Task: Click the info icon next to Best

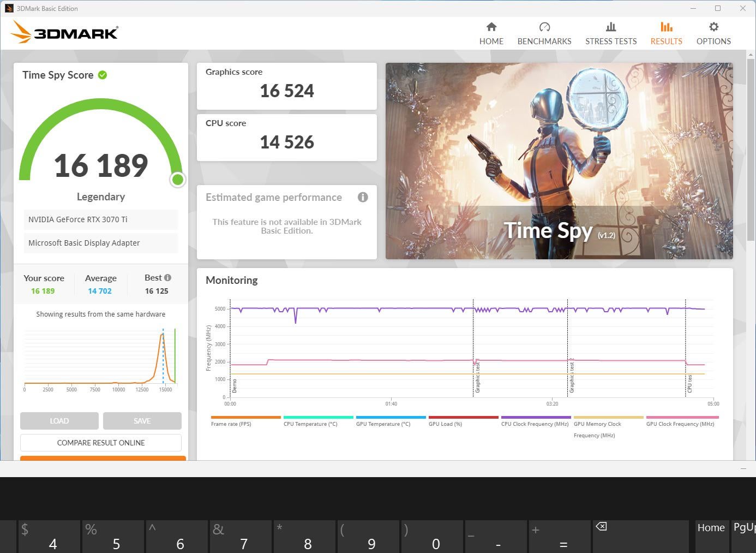Action: [167, 277]
